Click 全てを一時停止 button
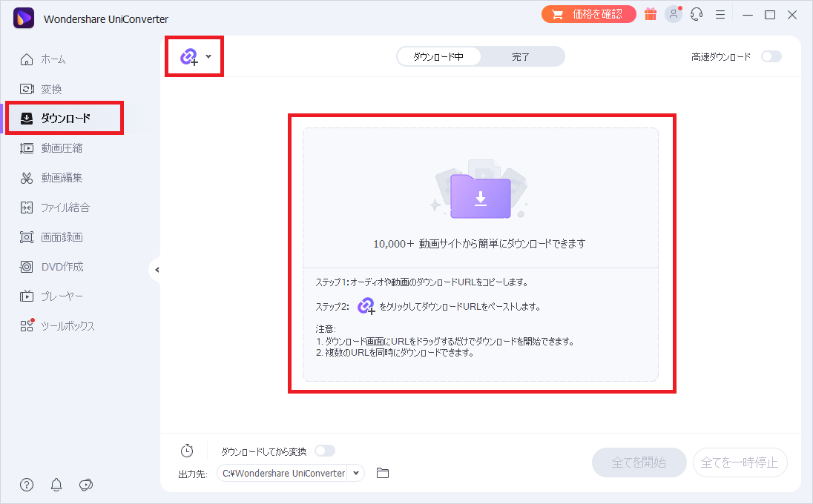Image resolution: width=813 pixels, height=504 pixels. pos(740,462)
